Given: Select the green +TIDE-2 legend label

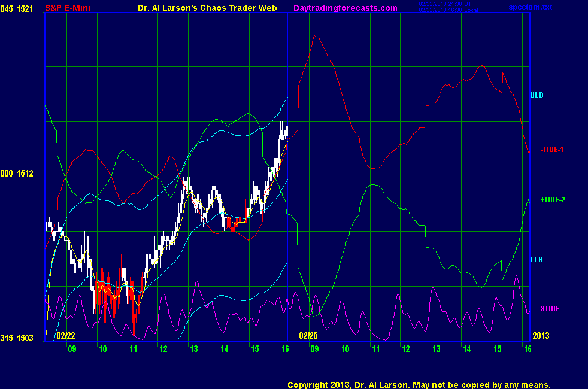Looking at the screenshot, I should [552, 200].
